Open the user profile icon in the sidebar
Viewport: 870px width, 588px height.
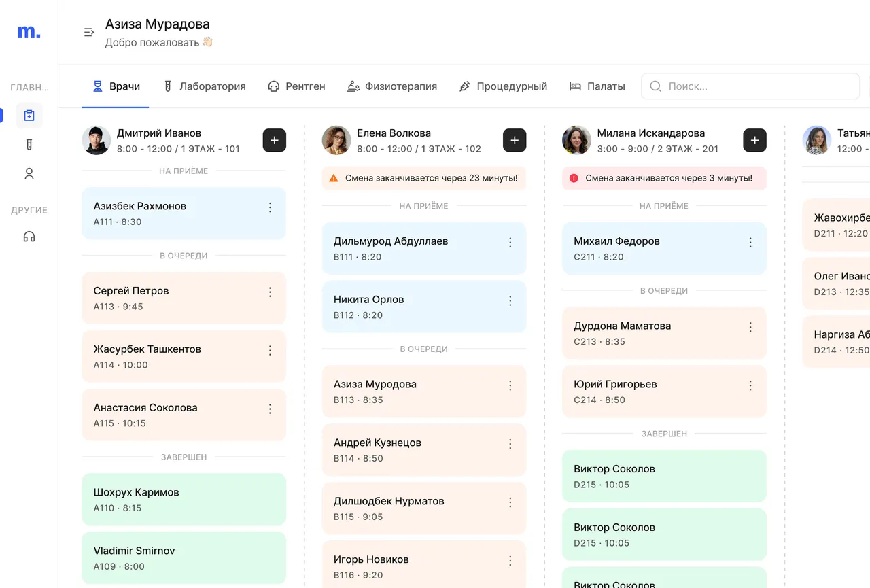click(x=29, y=174)
